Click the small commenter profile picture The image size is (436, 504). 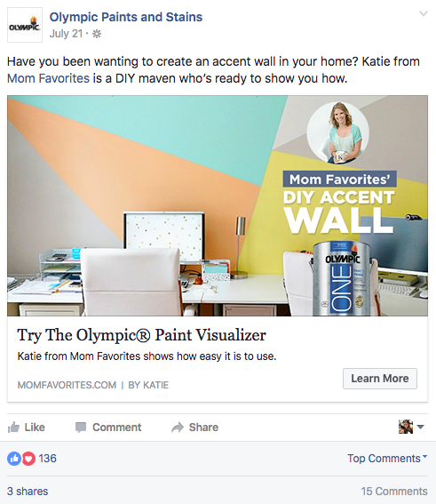(x=406, y=427)
